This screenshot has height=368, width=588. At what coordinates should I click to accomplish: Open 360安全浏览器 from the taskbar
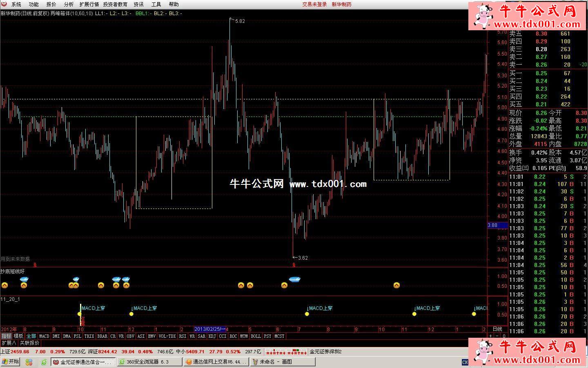click(x=149, y=362)
